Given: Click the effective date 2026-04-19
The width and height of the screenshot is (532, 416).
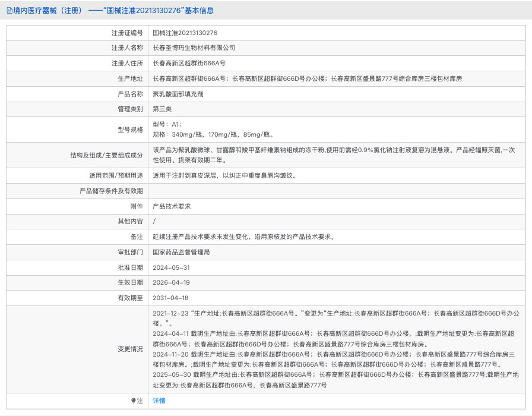Looking at the screenshot, I should tap(172, 283).
